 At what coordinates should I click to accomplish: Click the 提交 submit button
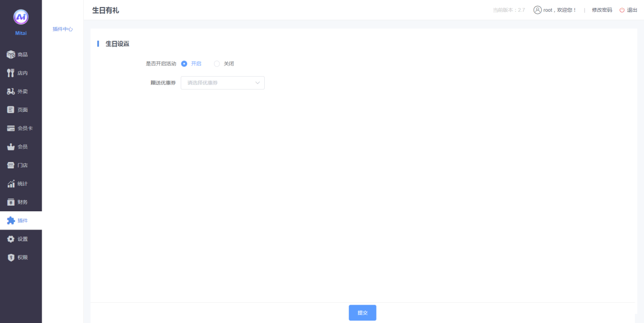pyautogui.click(x=362, y=313)
